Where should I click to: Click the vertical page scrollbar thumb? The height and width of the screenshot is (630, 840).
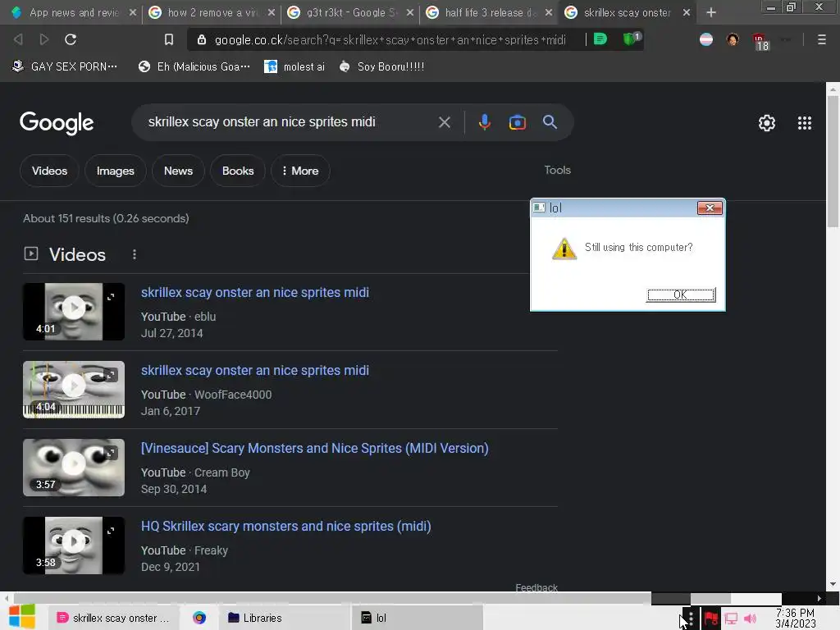[833, 161]
